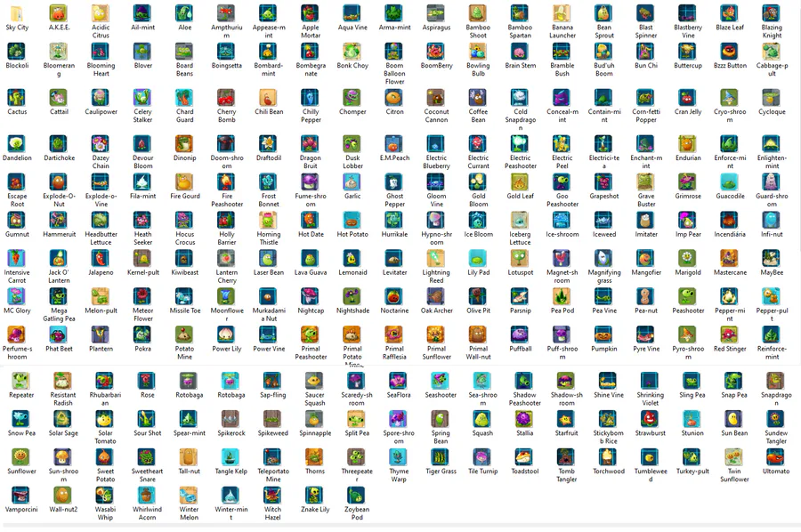801x532 pixels.
Task: Click the Primal Sunflower icon
Action: tap(436, 335)
